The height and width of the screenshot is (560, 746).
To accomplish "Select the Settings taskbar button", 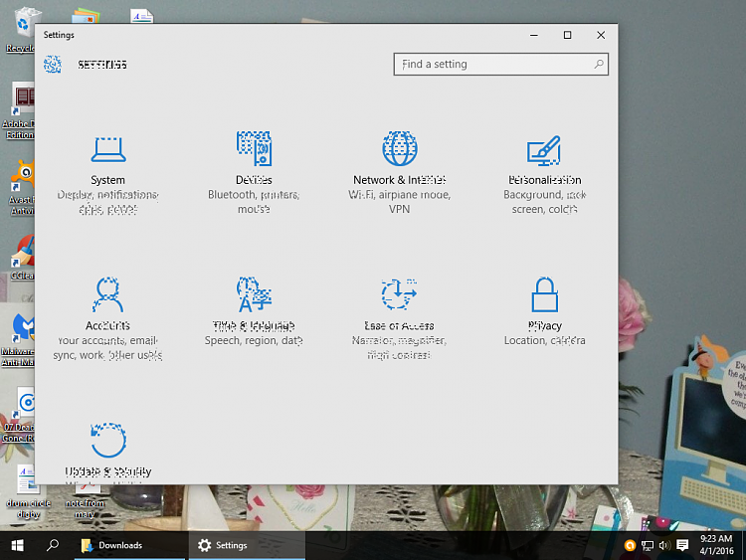I will click(223, 545).
